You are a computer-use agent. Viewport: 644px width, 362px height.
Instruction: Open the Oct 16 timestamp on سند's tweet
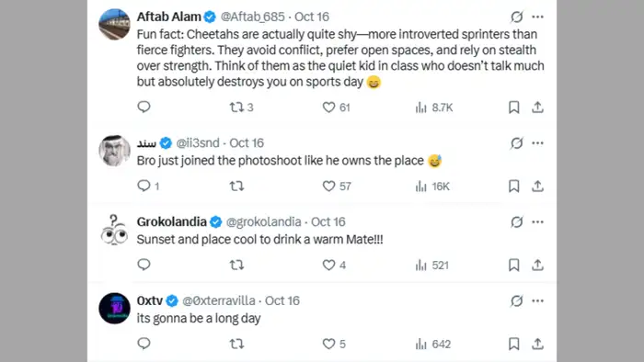247,142
